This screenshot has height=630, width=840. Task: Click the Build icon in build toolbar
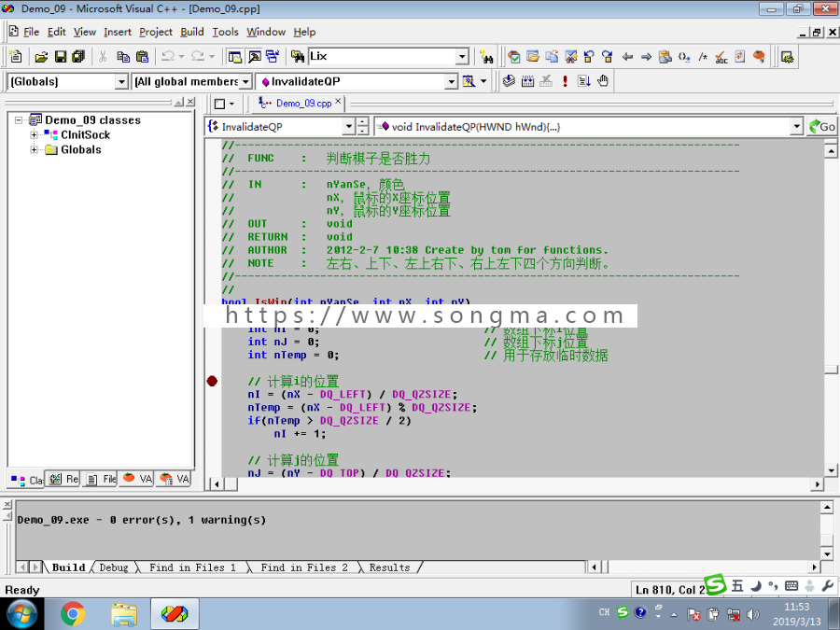pos(527,81)
